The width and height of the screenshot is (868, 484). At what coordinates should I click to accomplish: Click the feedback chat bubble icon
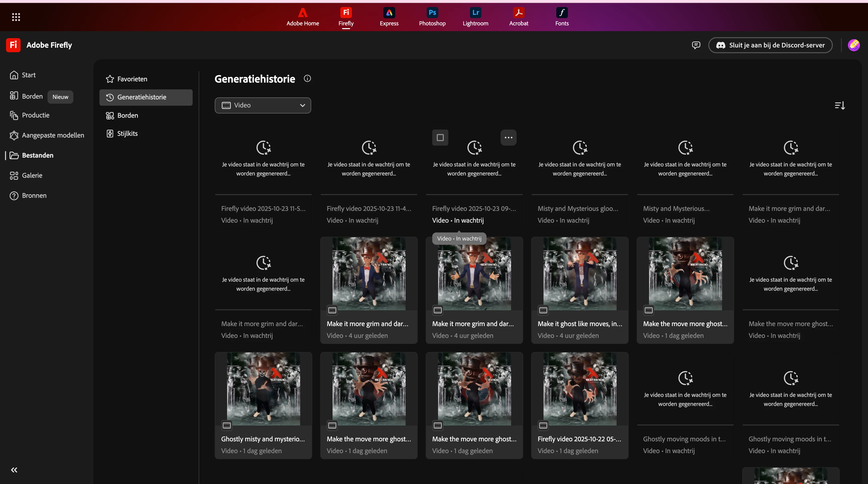point(696,45)
